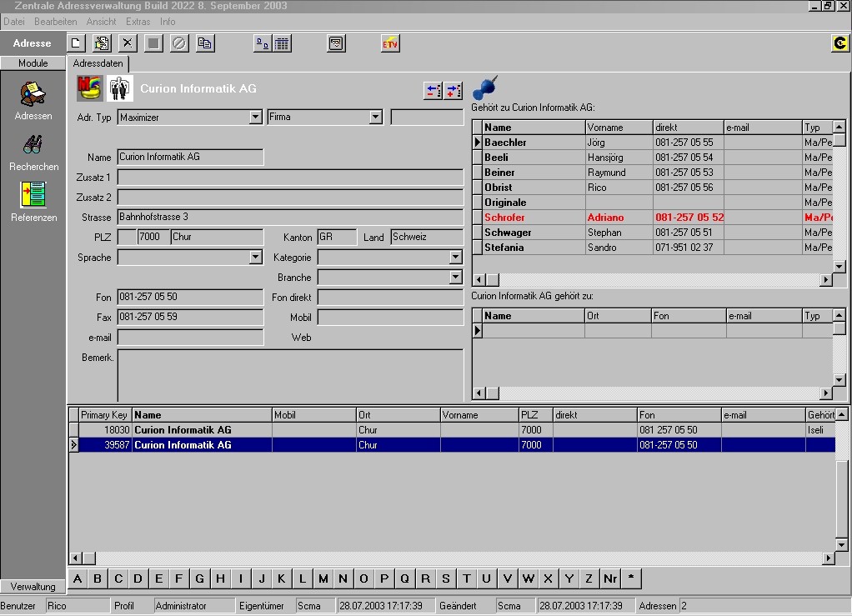The width and height of the screenshot is (852, 616).
Task: Select the Baechler contact row
Action: point(652,143)
